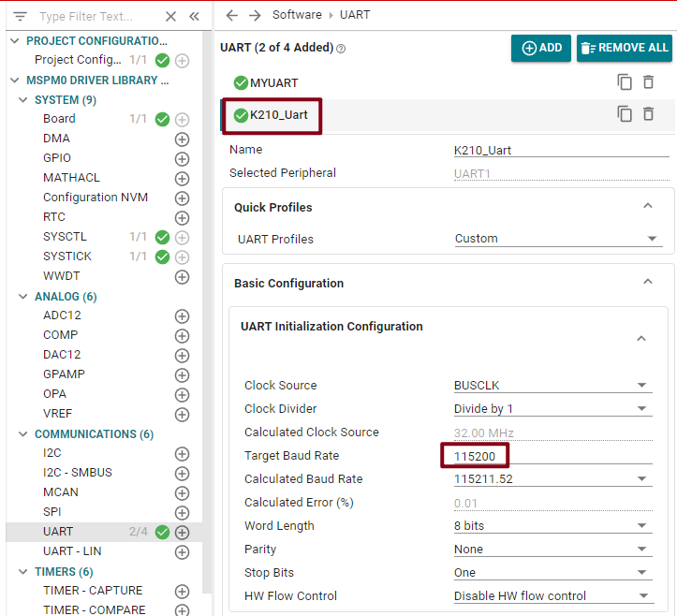Add a GPIO module with plus icon

(182, 159)
